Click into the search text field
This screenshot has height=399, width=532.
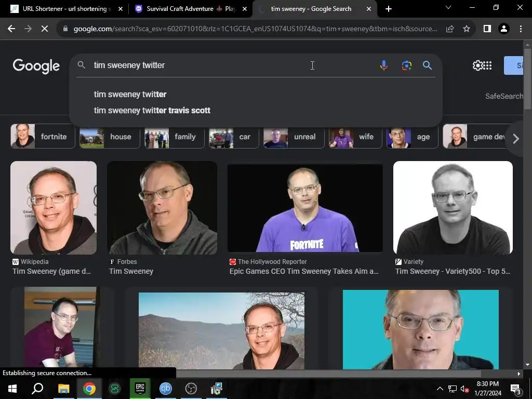[x=234, y=65]
